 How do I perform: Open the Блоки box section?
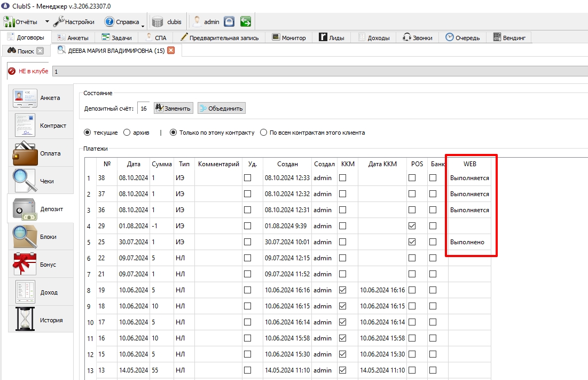tap(41, 236)
